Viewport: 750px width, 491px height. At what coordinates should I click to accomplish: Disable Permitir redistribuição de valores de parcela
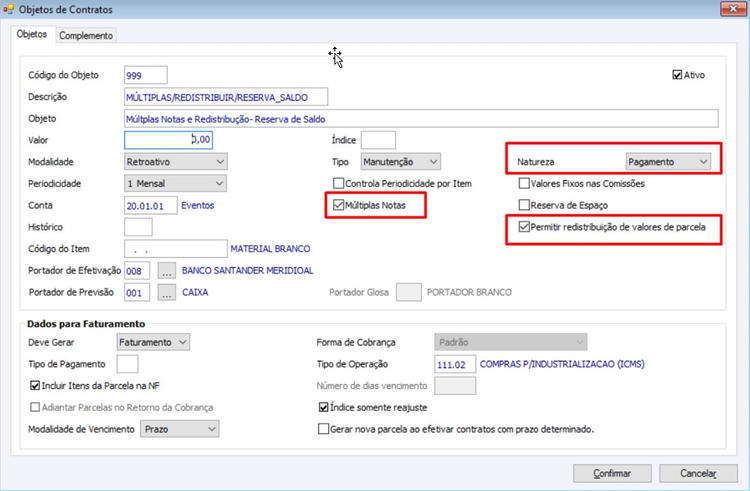click(x=524, y=227)
